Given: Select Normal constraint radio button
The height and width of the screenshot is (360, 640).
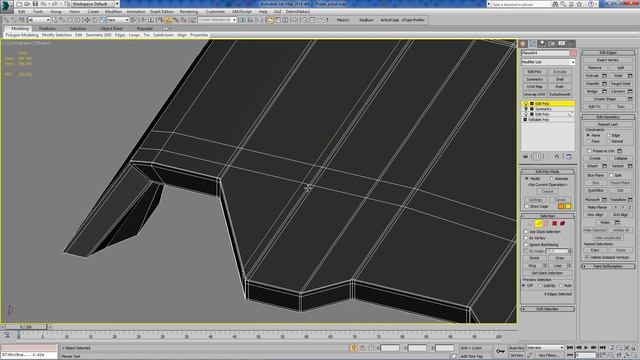Looking at the screenshot, I should [x=608, y=141].
